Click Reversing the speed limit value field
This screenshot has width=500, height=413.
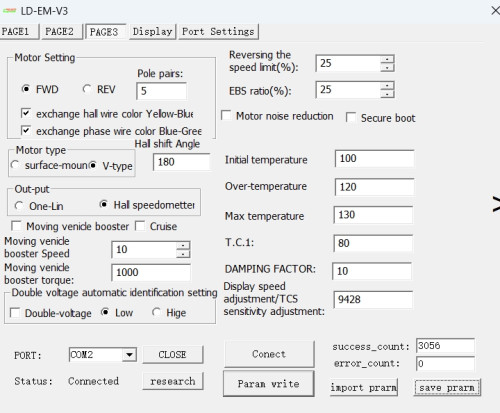[x=348, y=63]
